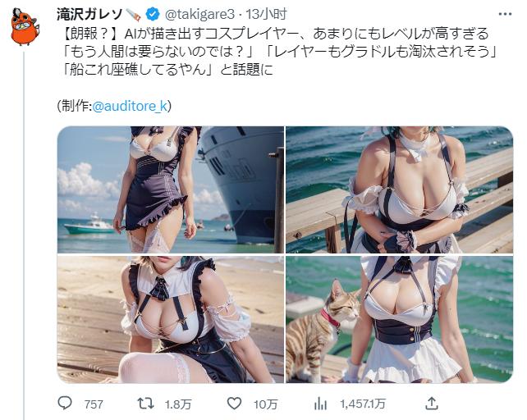Viewport: 527px width, 420px height.
Task: Click the 1.8万 retweet count
Action: [x=178, y=404]
